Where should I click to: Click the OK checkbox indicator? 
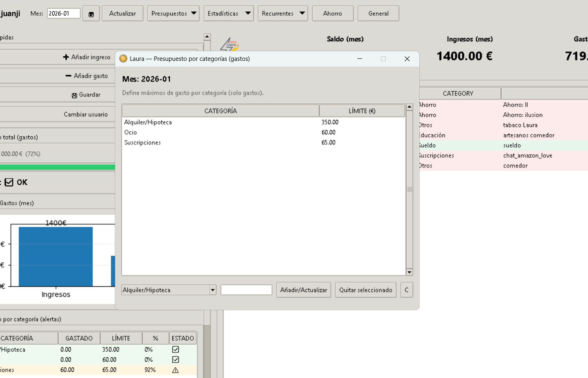(x=9, y=183)
